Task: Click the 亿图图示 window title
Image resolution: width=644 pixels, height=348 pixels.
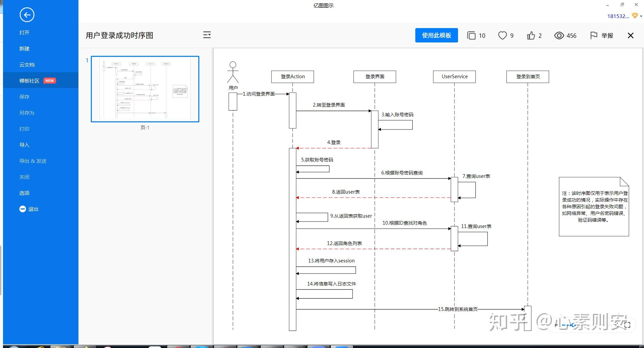Action: (x=324, y=5)
